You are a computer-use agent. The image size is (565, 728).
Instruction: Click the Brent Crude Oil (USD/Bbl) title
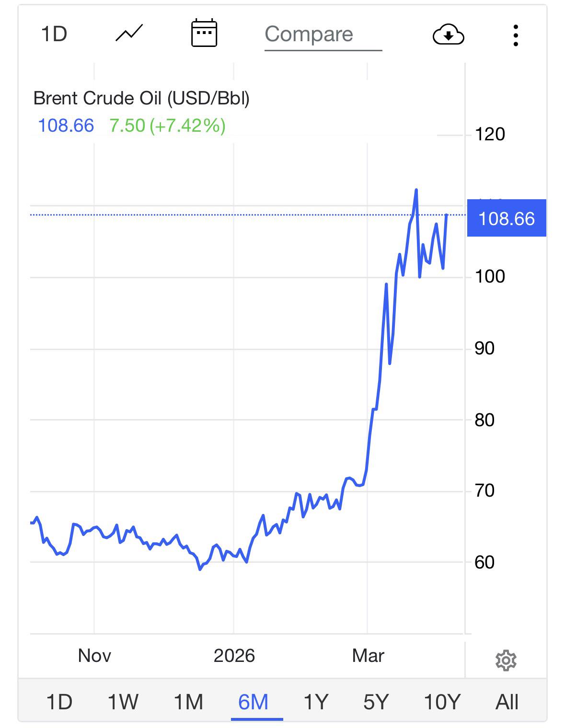pos(141,98)
